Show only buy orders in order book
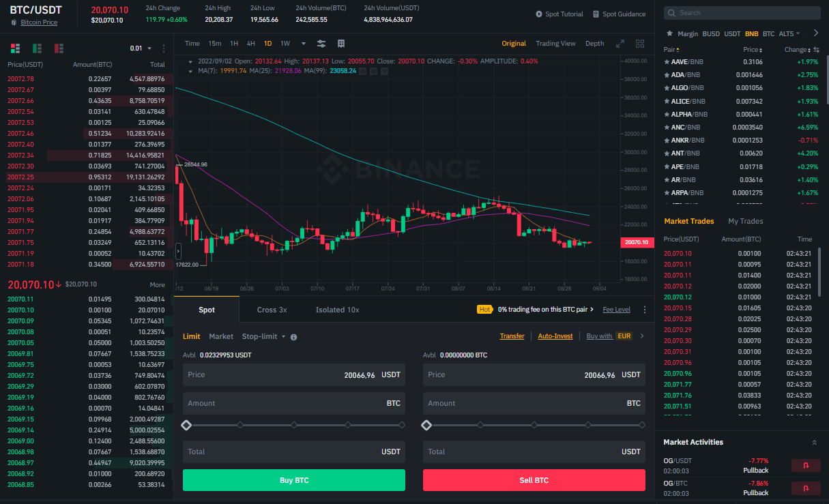The height and width of the screenshot is (504, 829). (x=37, y=48)
